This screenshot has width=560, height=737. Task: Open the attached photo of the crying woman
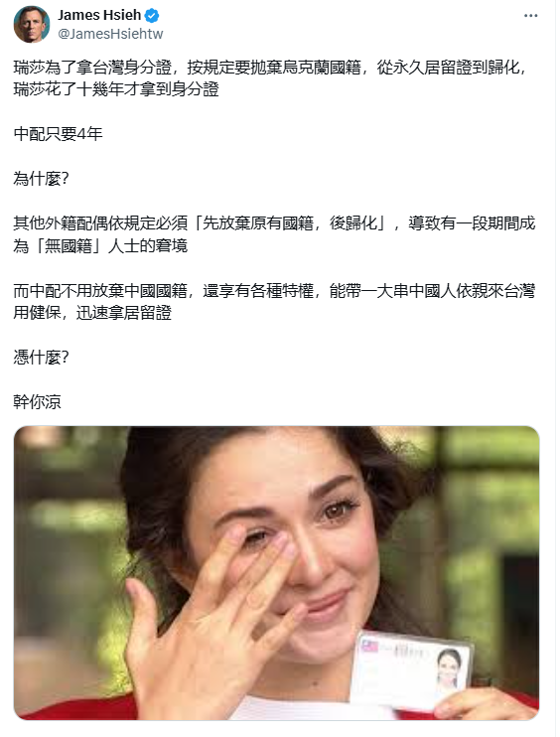pos(276,573)
